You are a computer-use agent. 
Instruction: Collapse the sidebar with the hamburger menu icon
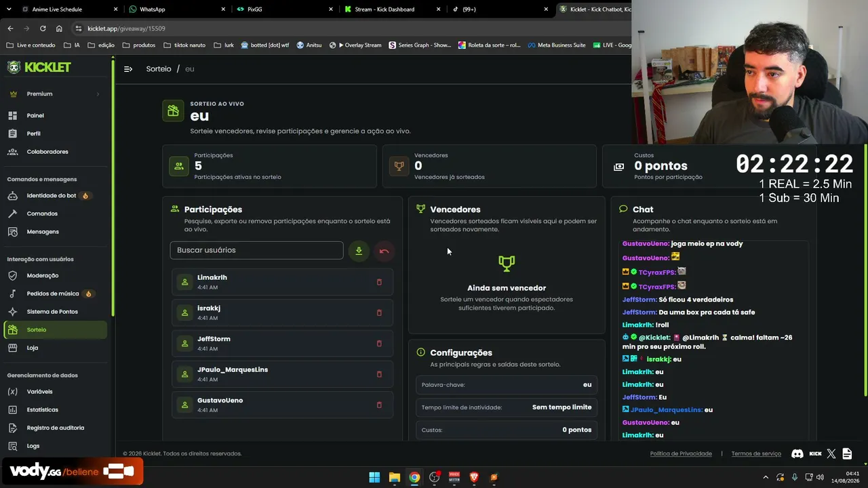pos(128,69)
